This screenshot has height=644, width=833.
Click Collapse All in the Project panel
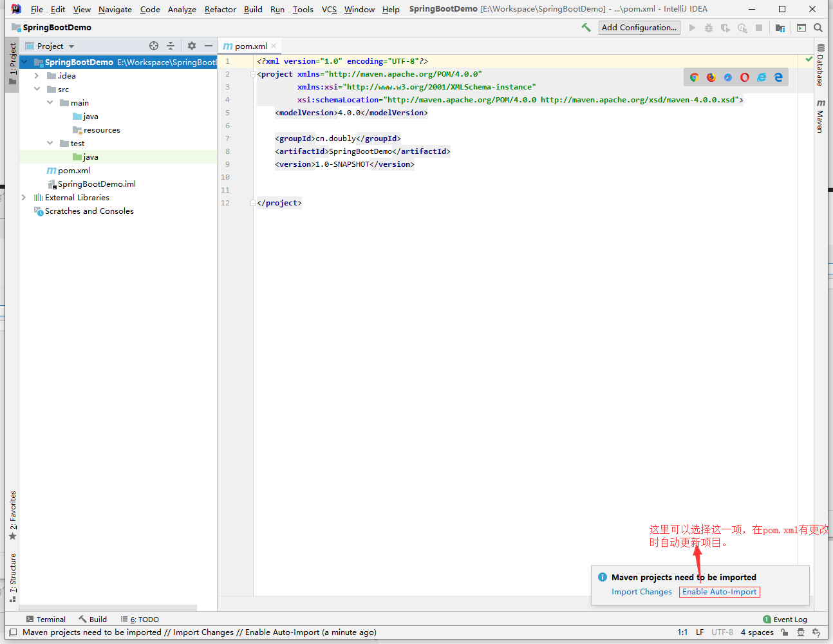169,46
